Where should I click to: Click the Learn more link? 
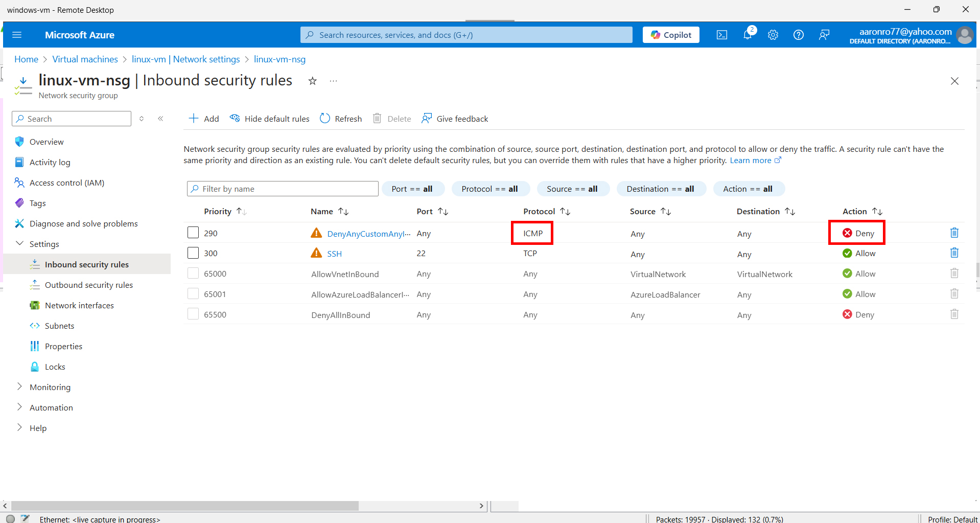(751, 160)
